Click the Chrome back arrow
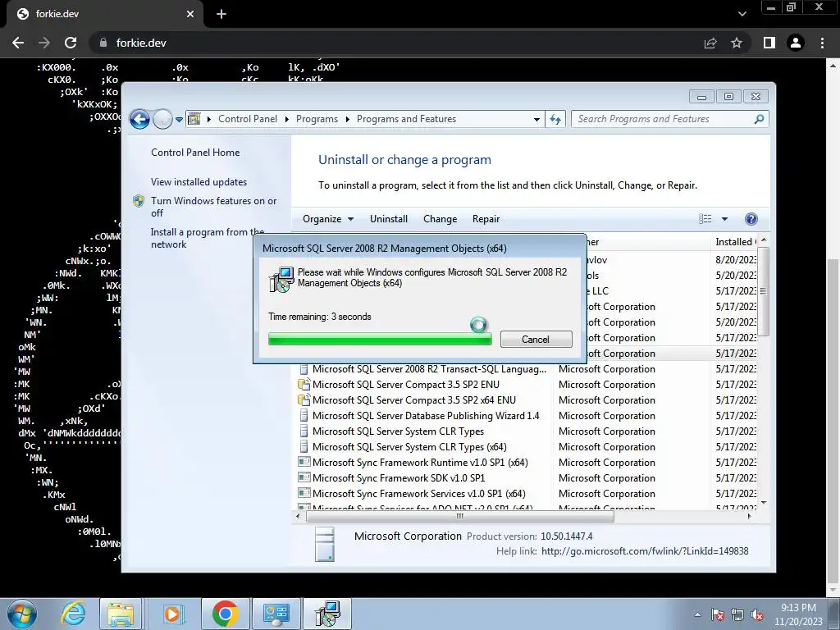This screenshot has height=630, width=840. [x=18, y=43]
